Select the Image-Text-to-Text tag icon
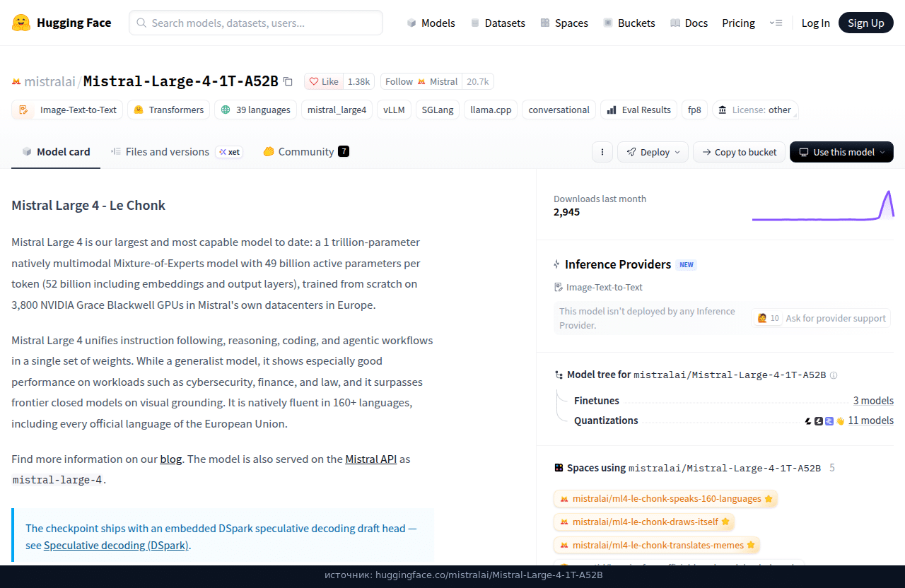 pyautogui.click(x=24, y=110)
